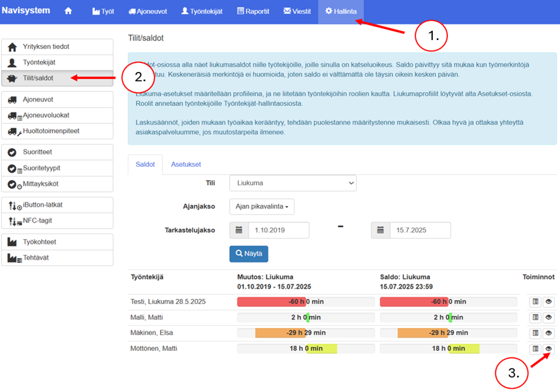Open Huoltotoimenpiteet with the wrench truck icon
The height and width of the screenshot is (392, 560).
(51, 131)
